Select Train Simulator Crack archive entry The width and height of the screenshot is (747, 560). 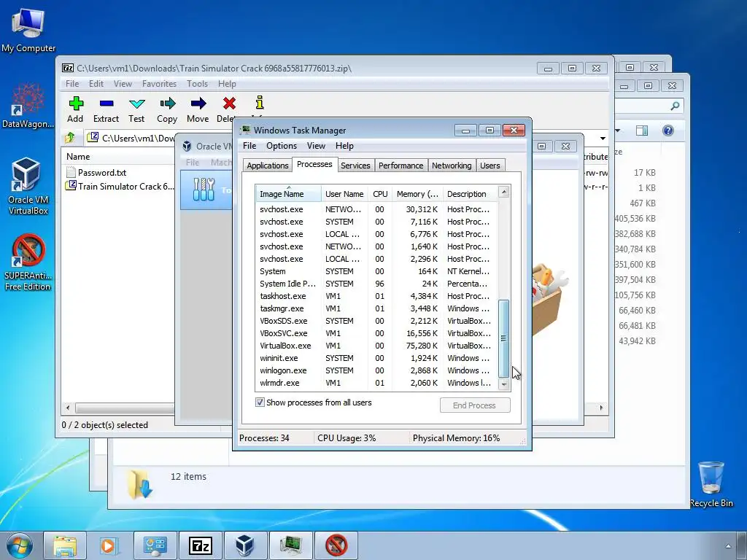pos(120,186)
